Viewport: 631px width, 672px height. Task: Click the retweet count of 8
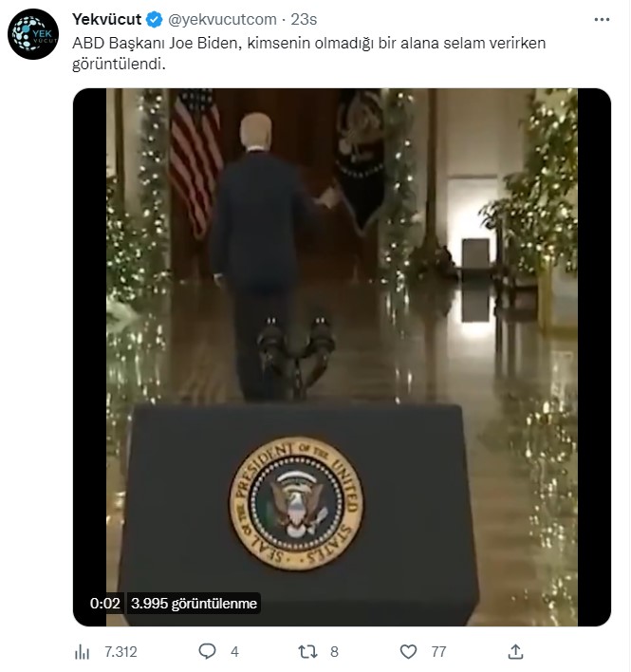click(334, 652)
